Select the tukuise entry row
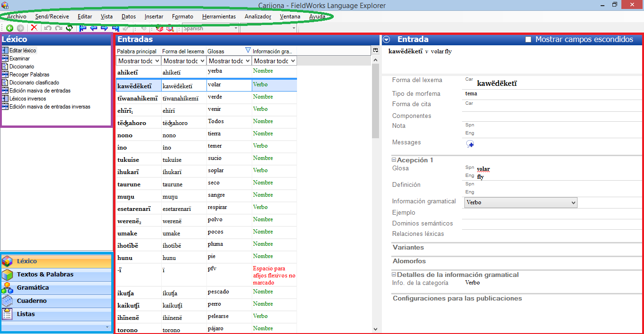Screen dimensions: 644x334 coord(206,159)
